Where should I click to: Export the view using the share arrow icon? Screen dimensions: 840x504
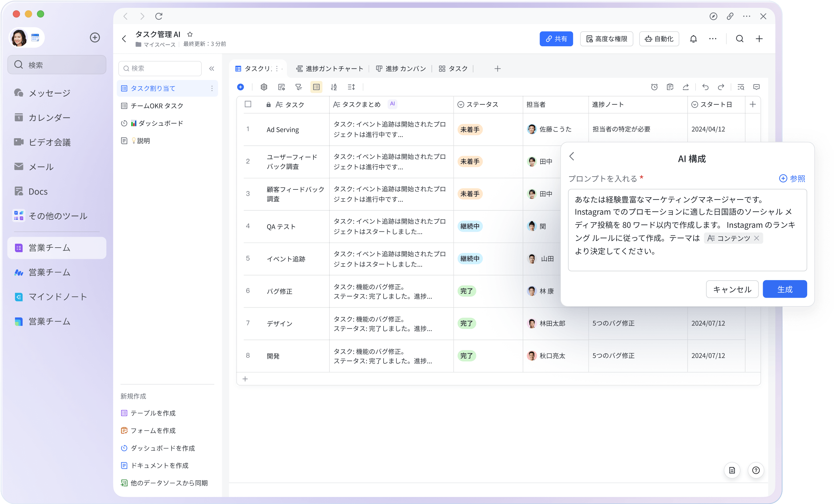coord(686,87)
